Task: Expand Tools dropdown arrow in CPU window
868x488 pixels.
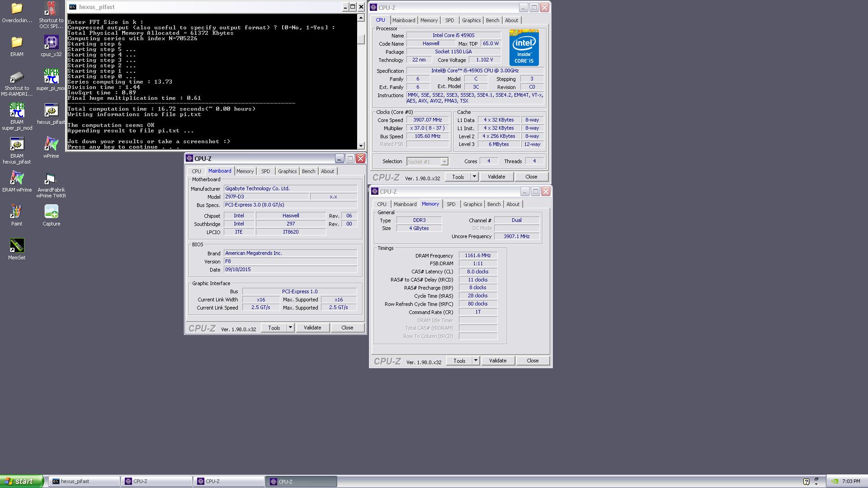Action: coord(474,177)
